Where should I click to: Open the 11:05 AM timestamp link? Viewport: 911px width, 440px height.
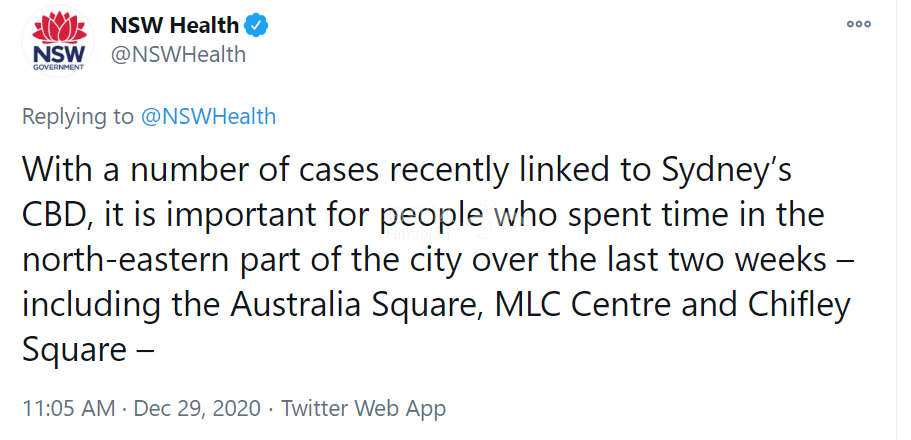[x=69, y=408]
